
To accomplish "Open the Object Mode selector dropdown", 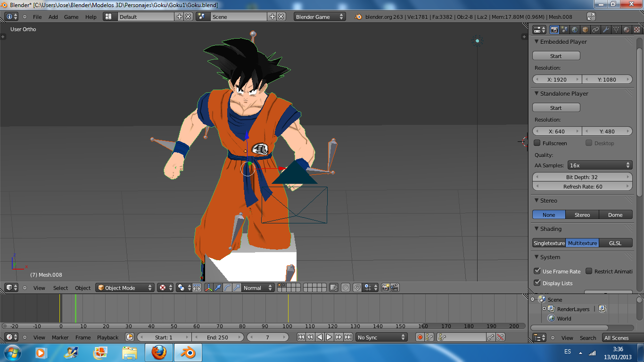I will click(x=125, y=288).
